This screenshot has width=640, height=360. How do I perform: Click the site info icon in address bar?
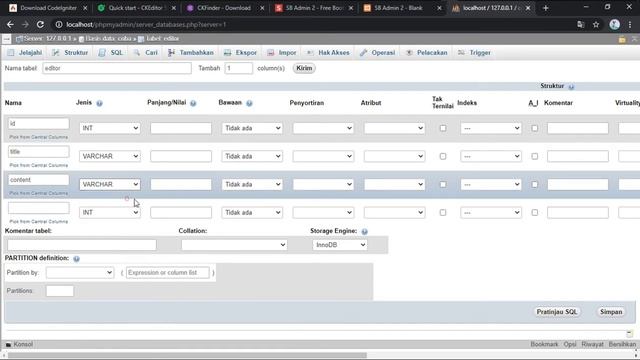(59, 24)
